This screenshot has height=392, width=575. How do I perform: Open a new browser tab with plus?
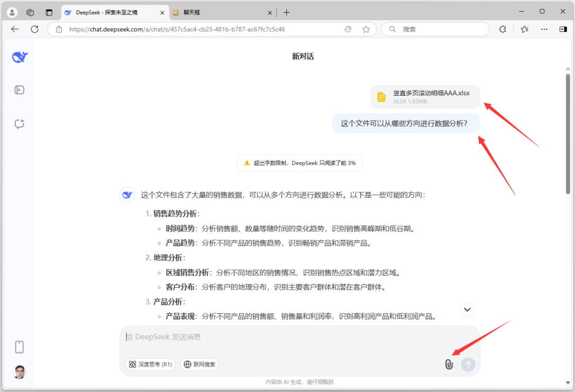point(287,12)
